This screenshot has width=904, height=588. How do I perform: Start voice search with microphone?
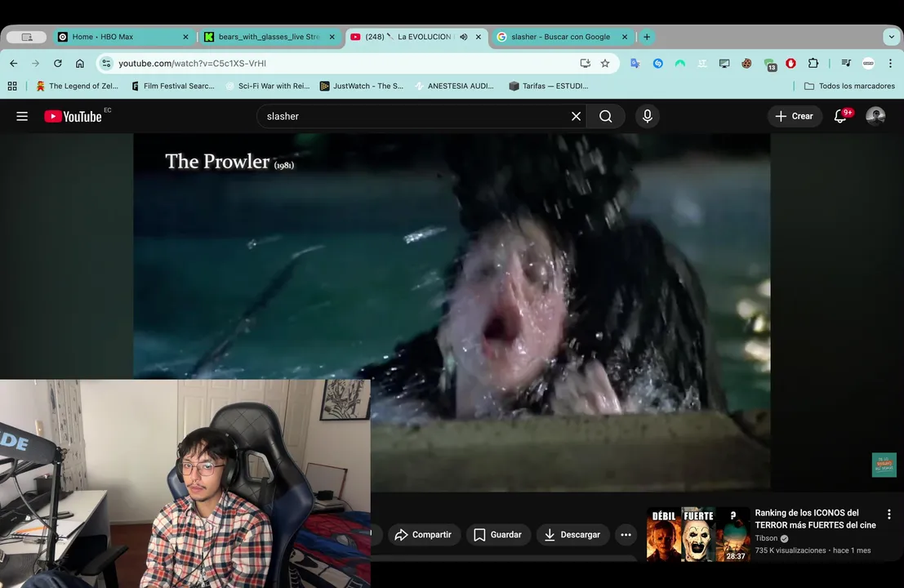click(648, 117)
